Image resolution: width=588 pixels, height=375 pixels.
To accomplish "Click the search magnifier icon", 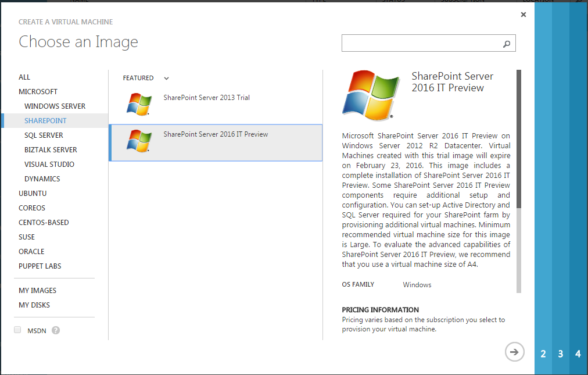I will point(507,44).
